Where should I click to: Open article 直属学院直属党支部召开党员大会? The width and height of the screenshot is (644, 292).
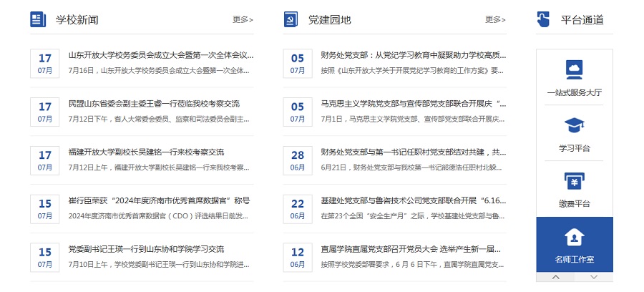tap(411, 249)
